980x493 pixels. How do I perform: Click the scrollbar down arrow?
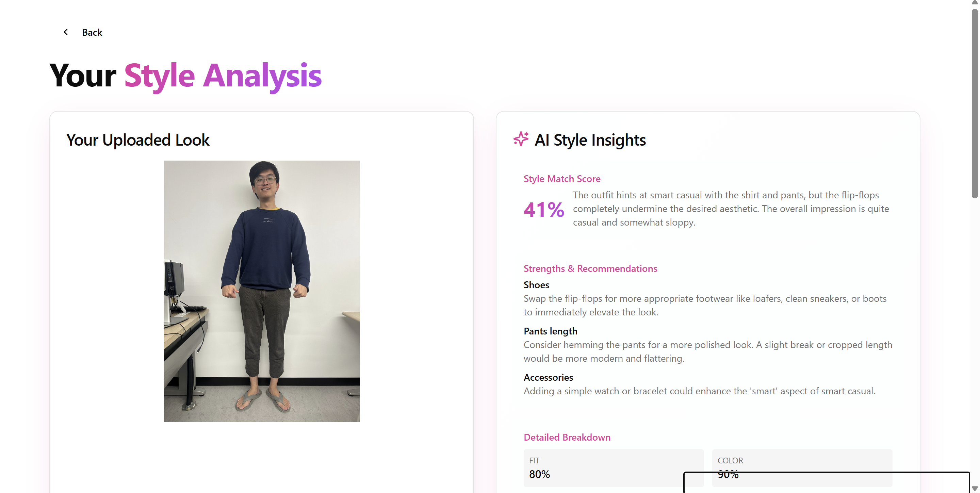click(974, 489)
